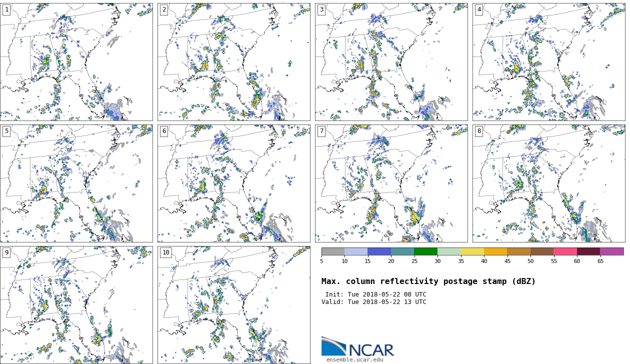Select ensemble member 6 reflectivity map

(x=233, y=183)
